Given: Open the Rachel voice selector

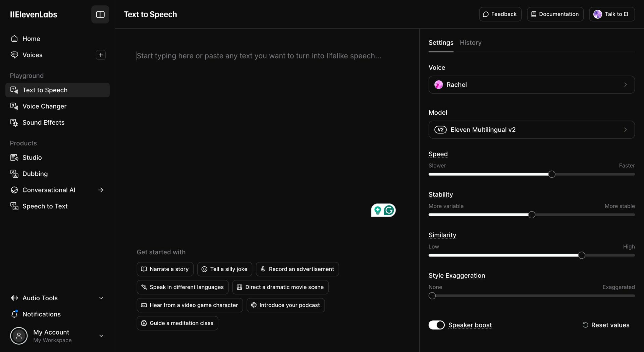Looking at the screenshot, I should pos(532,85).
